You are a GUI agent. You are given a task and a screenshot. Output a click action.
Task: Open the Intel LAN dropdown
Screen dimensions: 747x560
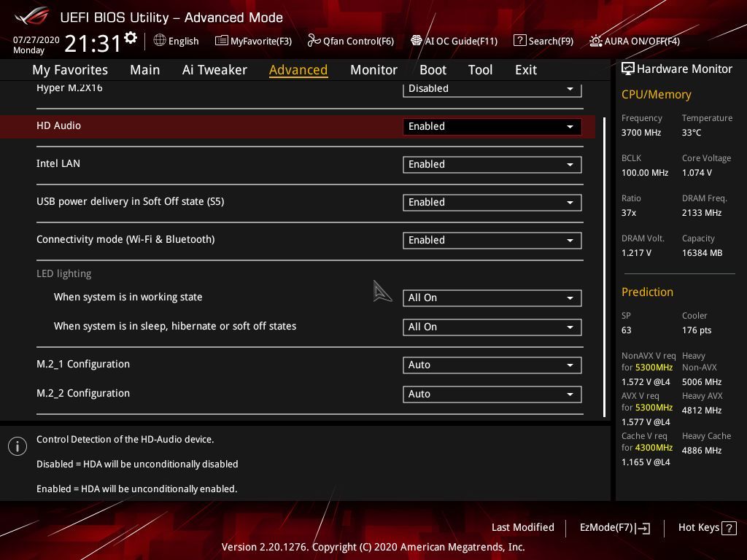tap(492, 165)
